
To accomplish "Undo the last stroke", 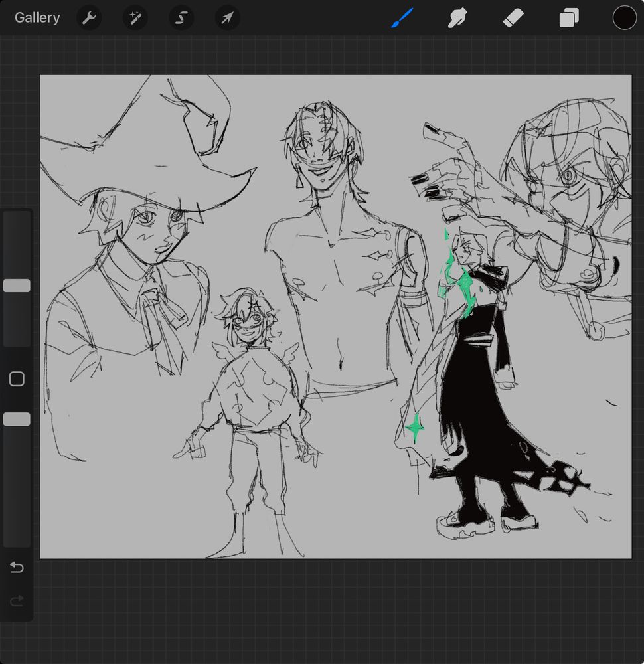I will click(x=17, y=567).
